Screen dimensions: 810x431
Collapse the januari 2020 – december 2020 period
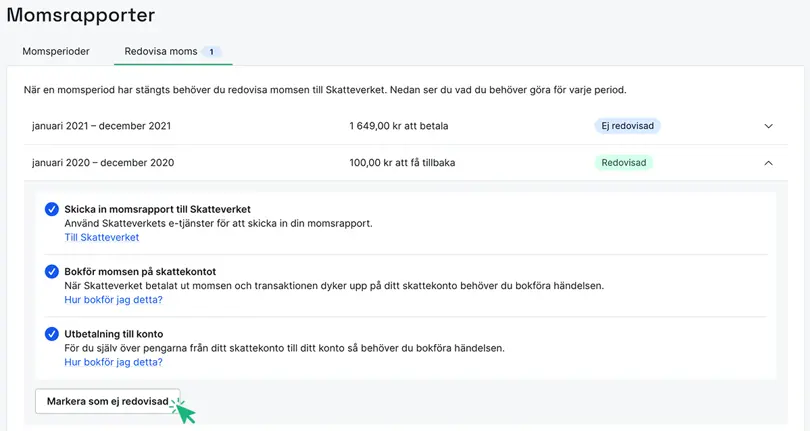click(768, 163)
